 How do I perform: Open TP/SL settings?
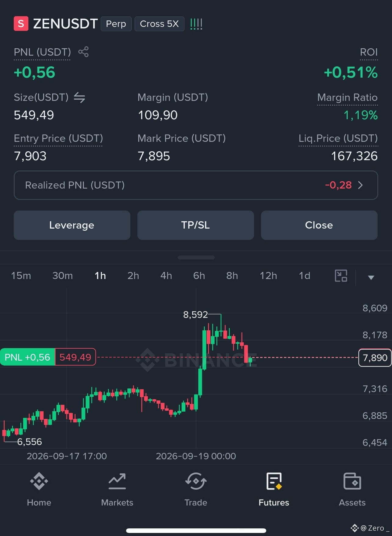[196, 225]
